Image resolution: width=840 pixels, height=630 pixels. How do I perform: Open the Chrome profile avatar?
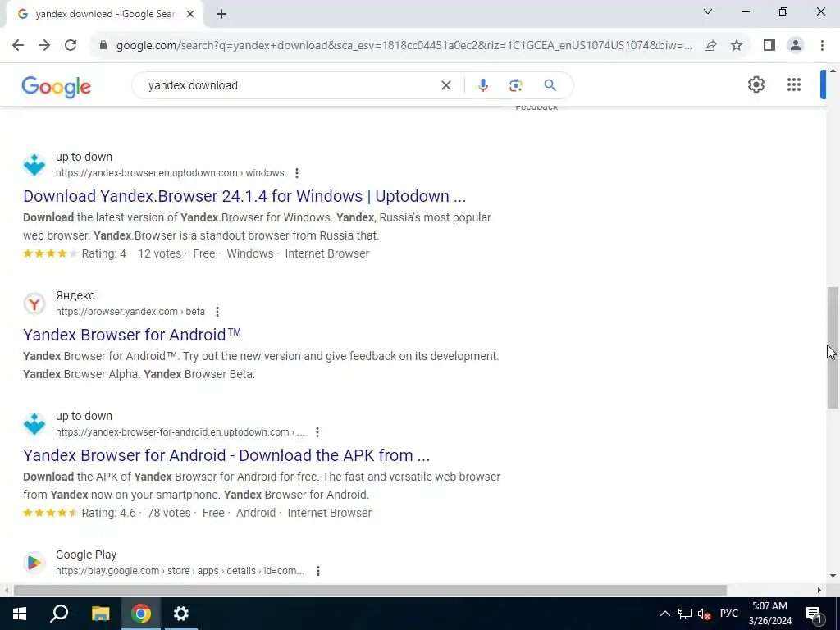(796, 45)
